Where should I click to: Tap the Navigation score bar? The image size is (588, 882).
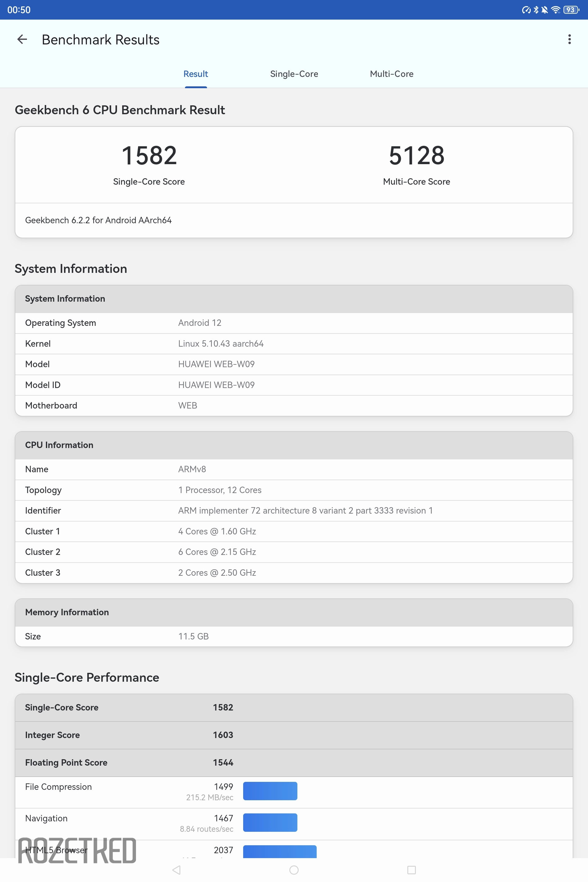pyautogui.click(x=270, y=822)
